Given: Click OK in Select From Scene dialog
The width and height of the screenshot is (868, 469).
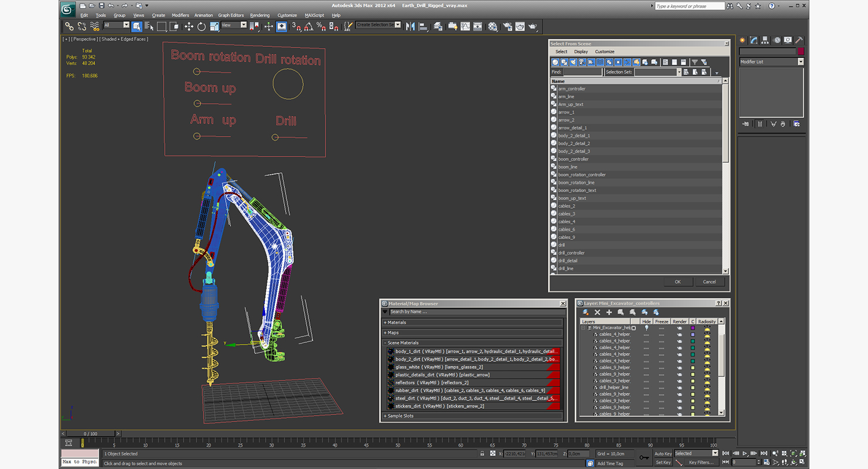Looking at the screenshot, I should (x=677, y=281).
